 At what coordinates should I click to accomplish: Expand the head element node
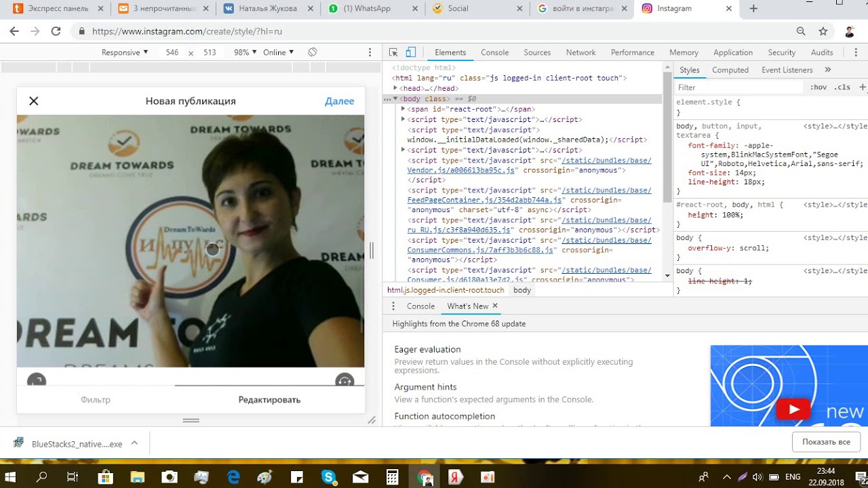[x=395, y=88]
